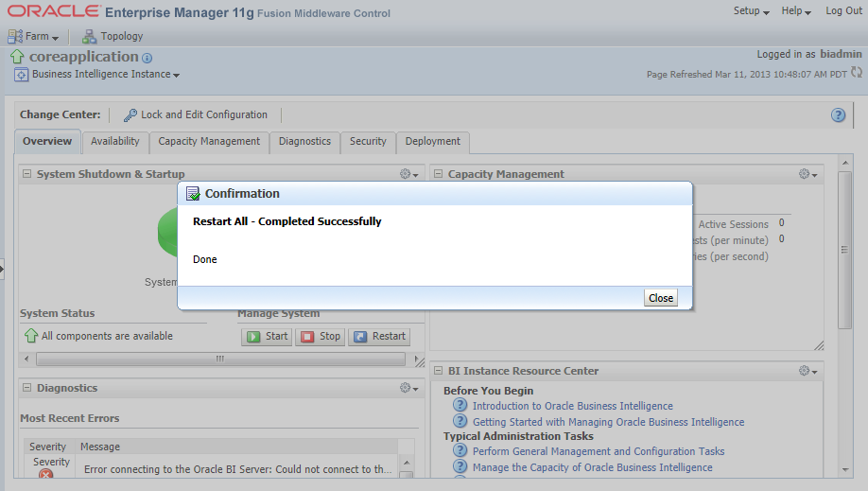Click the green status arrow beside All components
Viewport: 868px width, 491px height.
31,336
